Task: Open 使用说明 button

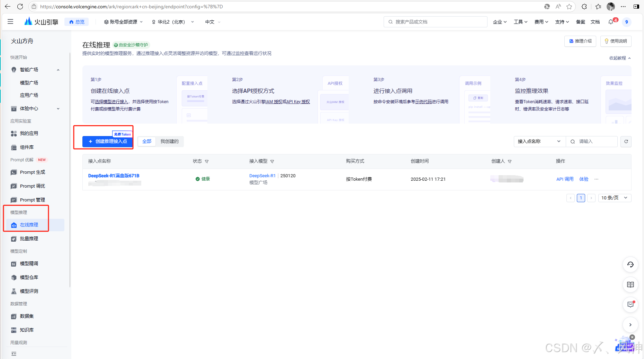Action: tap(616, 41)
